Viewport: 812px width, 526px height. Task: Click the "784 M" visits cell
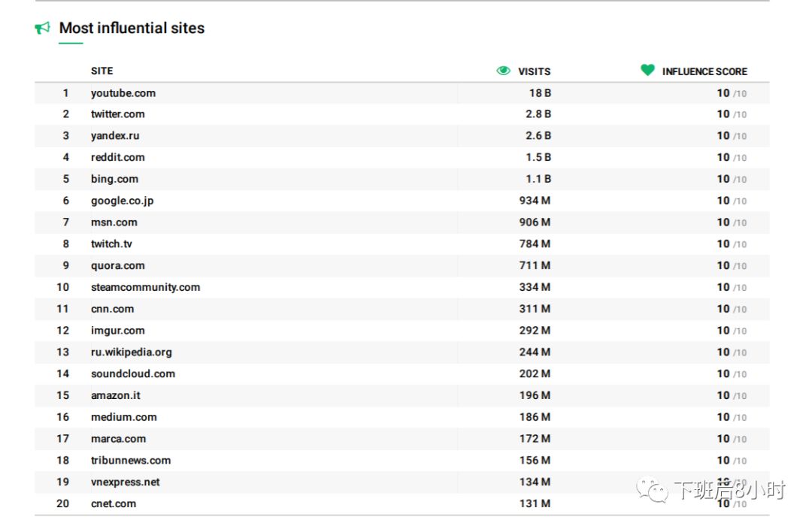coord(535,244)
